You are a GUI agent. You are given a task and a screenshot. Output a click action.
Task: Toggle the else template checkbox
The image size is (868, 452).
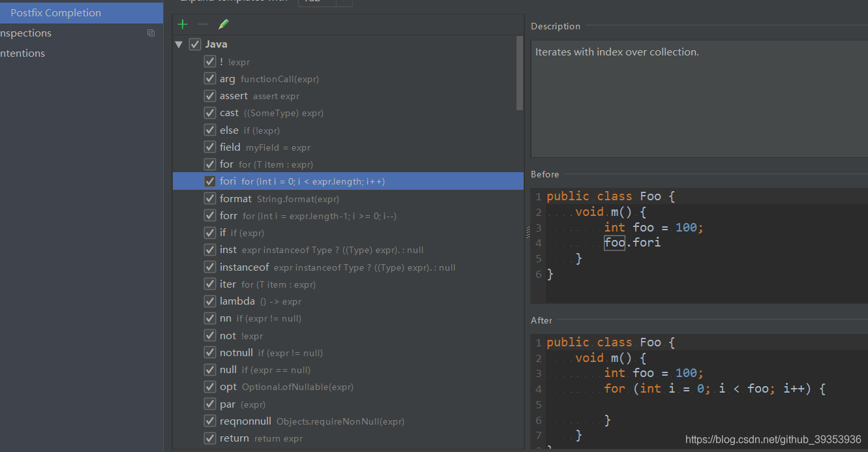[210, 130]
